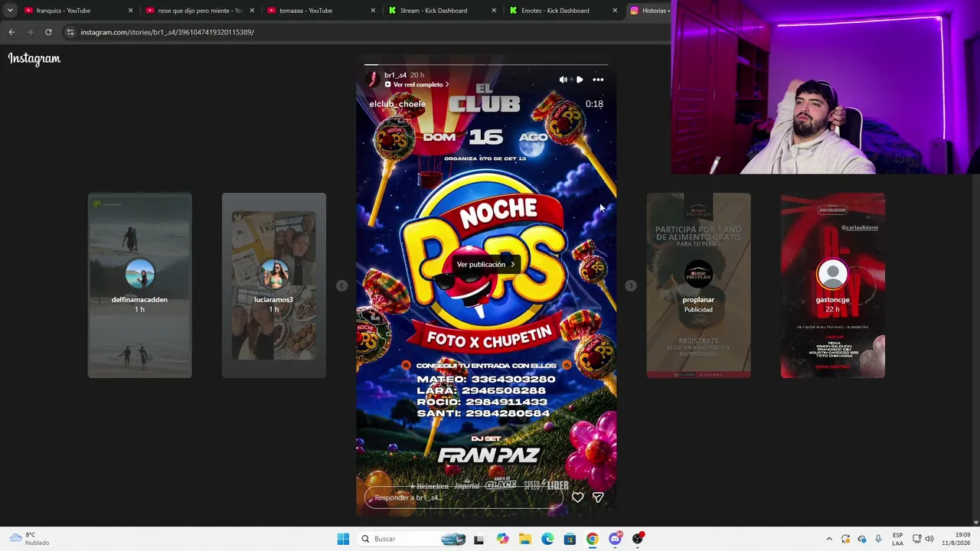
Task: Open gastoncge's story thumbnail
Action: [833, 285]
